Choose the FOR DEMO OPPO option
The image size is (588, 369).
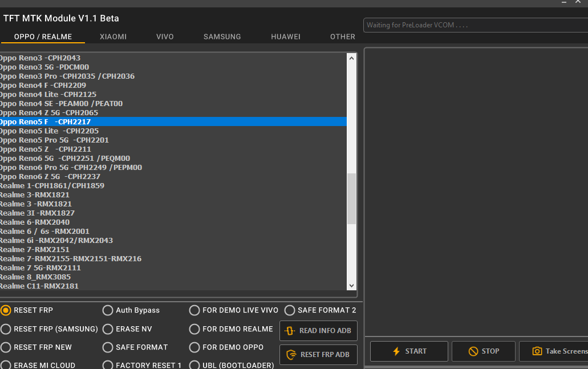click(x=194, y=348)
